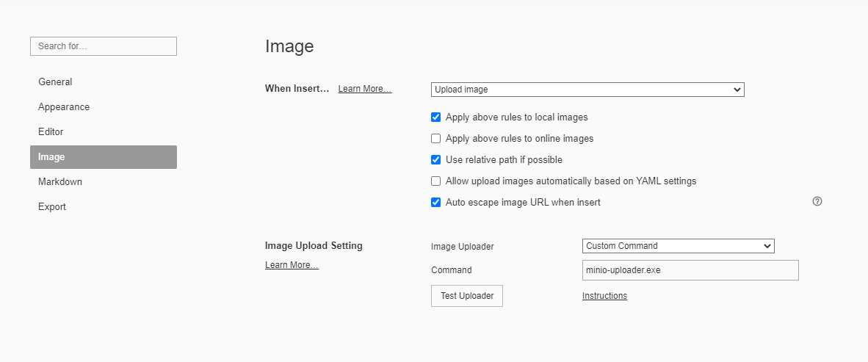The height and width of the screenshot is (362, 868).
Task: Enable Apply above rules to online images
Action: pyautogui.click(x=435, y=138)
